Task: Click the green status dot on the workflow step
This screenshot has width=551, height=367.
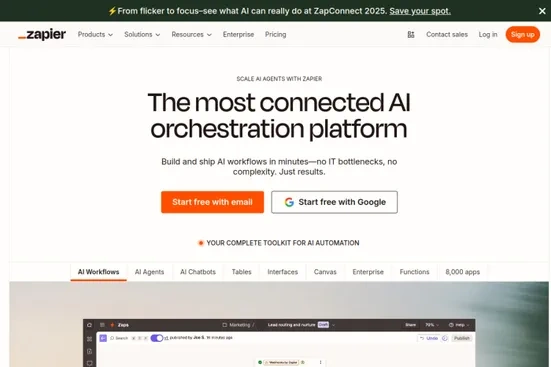Action: click(260, 362)
